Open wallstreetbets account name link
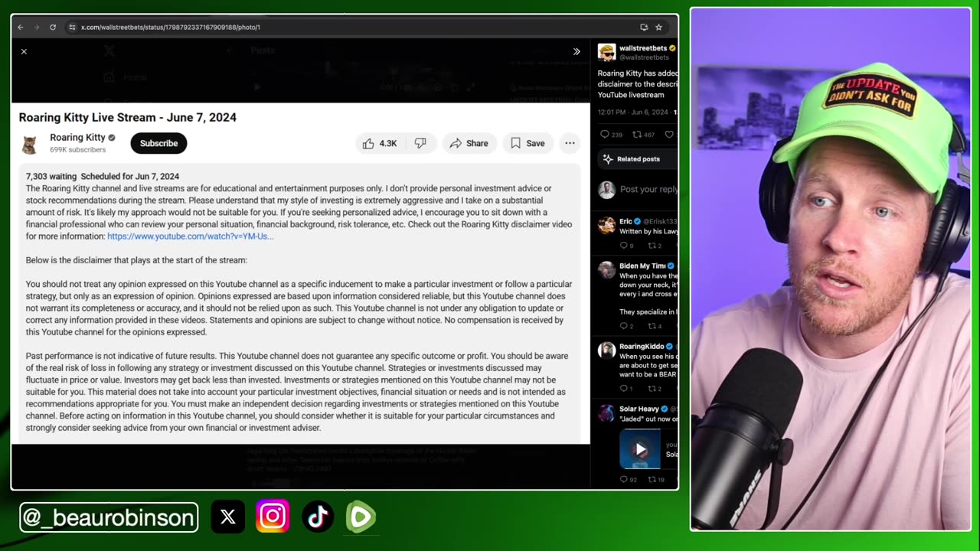The width and height of the screenshot is (980, 551). click(643, 48)
